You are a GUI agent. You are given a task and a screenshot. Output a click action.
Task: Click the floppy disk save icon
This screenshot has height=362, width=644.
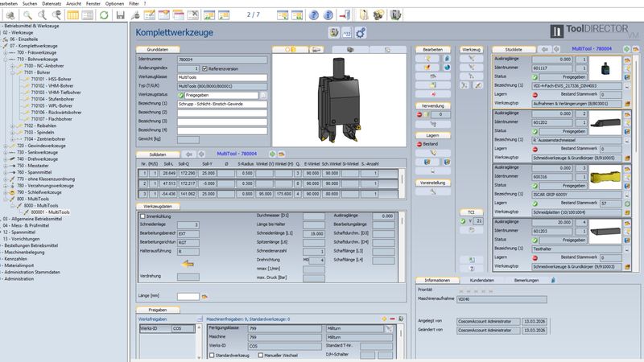click(x=120, y=15)
